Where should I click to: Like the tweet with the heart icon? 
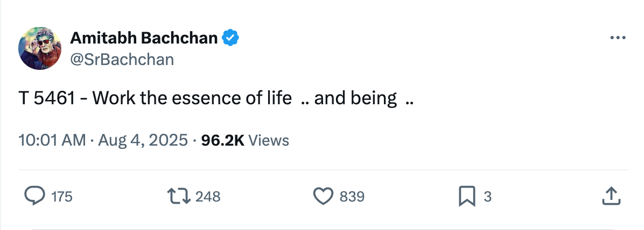click(x=323, y=197)
